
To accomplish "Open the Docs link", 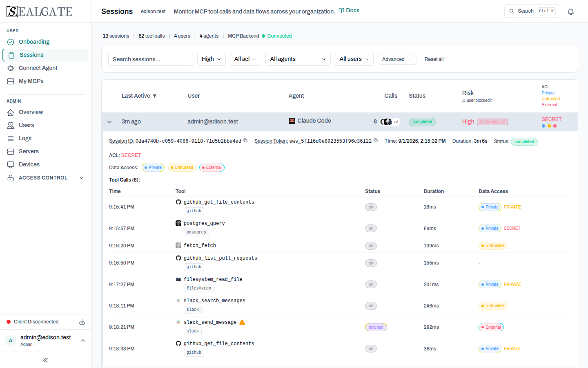I will (349, 11).
